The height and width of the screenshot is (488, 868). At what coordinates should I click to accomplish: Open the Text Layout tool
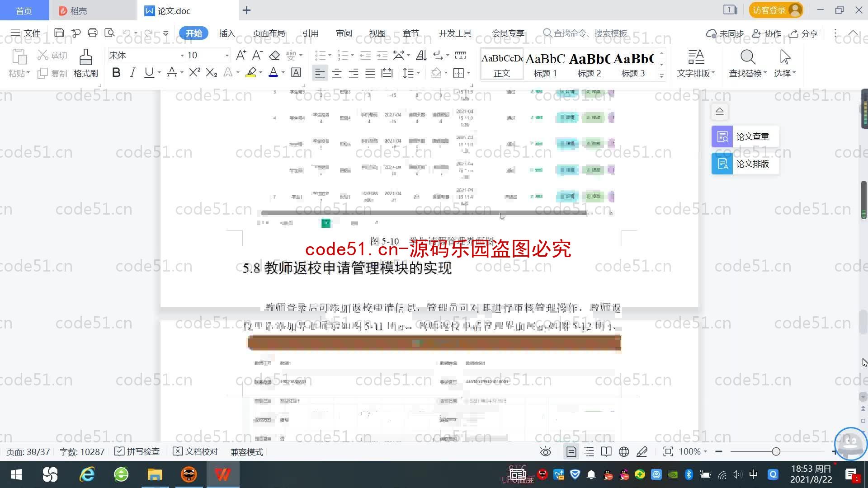pos(696,63)
